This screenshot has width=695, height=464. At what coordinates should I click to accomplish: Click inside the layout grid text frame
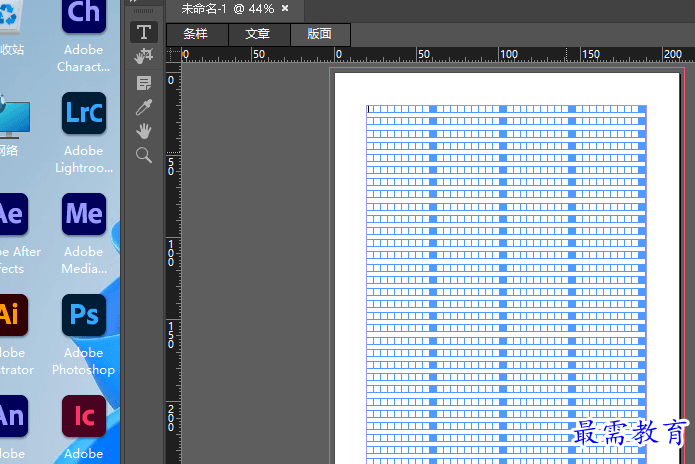pos(506,284)
